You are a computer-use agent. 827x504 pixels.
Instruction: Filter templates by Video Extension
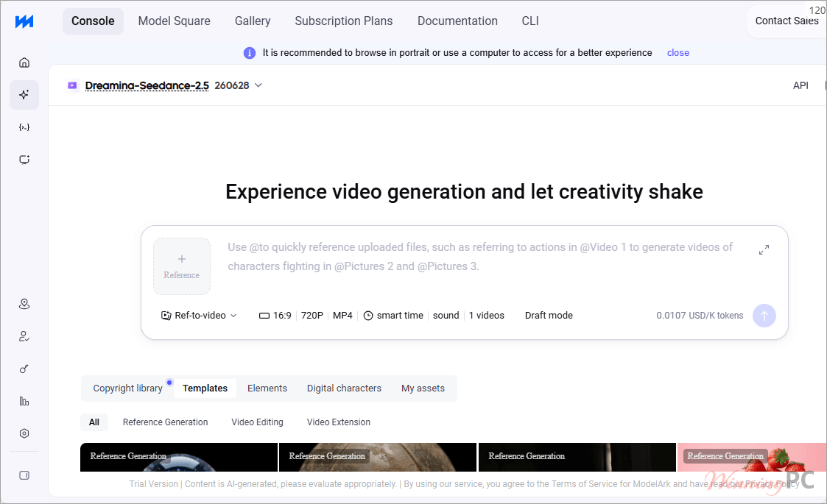click(x=339, y=422)
